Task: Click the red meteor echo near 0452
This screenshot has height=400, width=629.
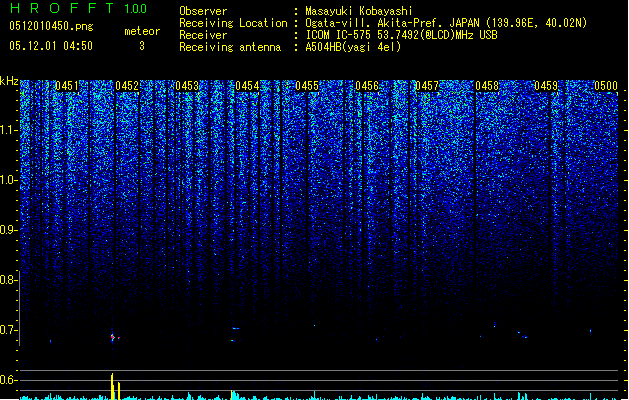Action: coord(113,337)
